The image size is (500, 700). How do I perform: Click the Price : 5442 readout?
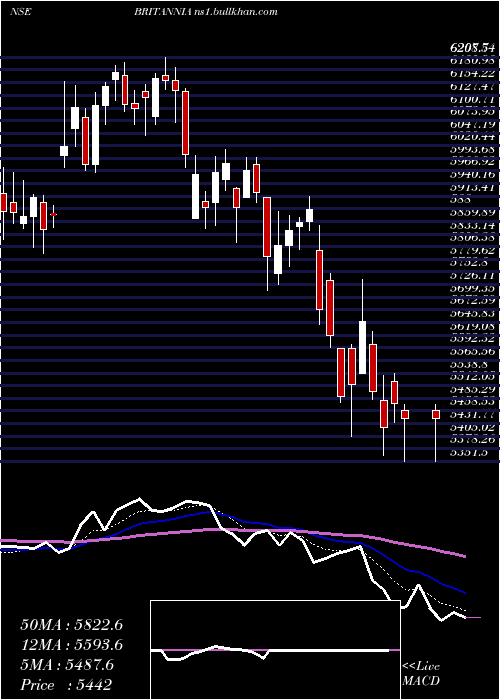65,685
